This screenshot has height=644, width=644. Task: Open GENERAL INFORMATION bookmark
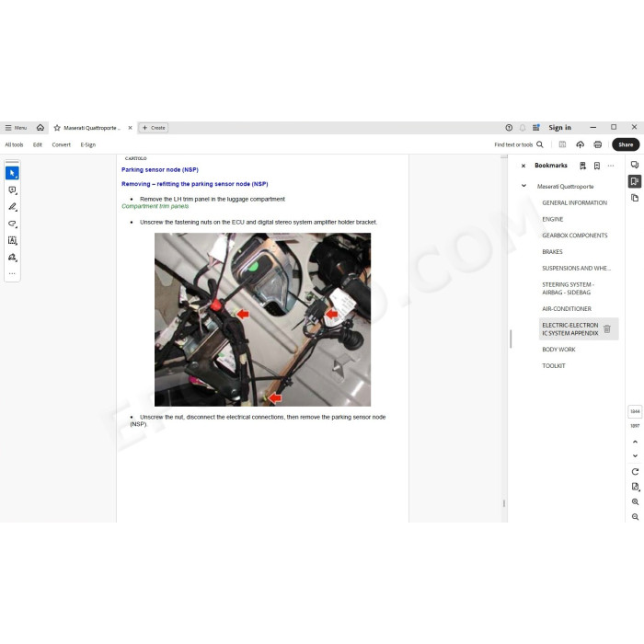574,203
